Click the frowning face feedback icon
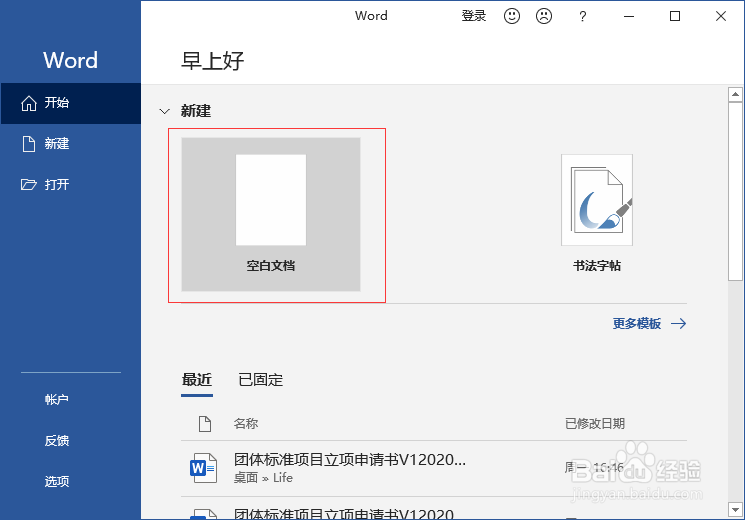 coord(544,16)
